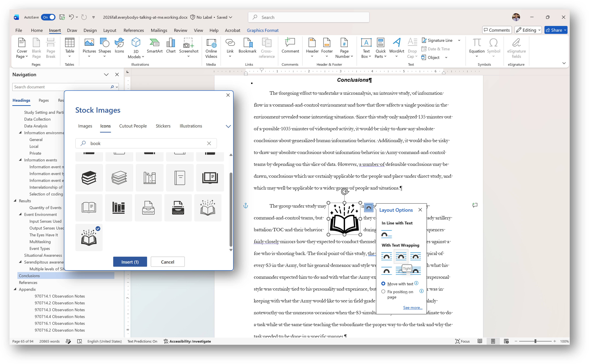This screenshot has width=589, height=364.
Task: Expand stock image categories chevron
Action: [x=228, y=126]
